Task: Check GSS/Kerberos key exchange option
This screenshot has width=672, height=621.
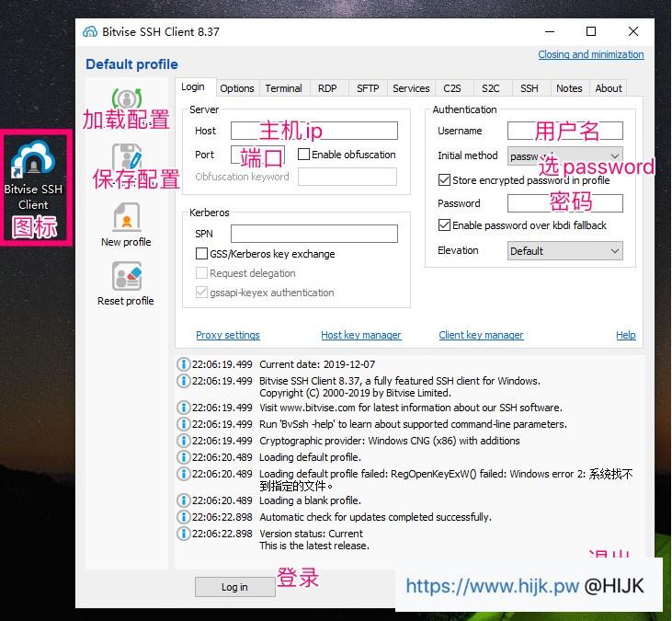Action: tap(202, 254)
